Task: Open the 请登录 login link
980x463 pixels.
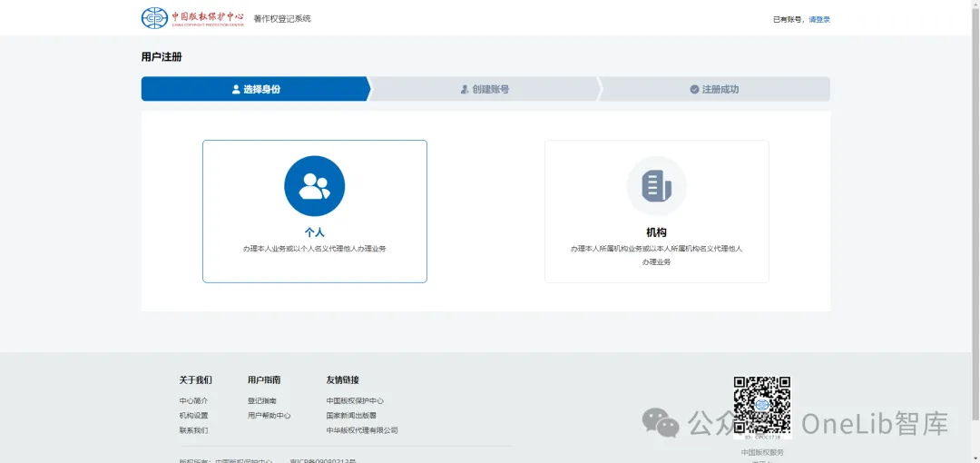Action: point(819,19)
